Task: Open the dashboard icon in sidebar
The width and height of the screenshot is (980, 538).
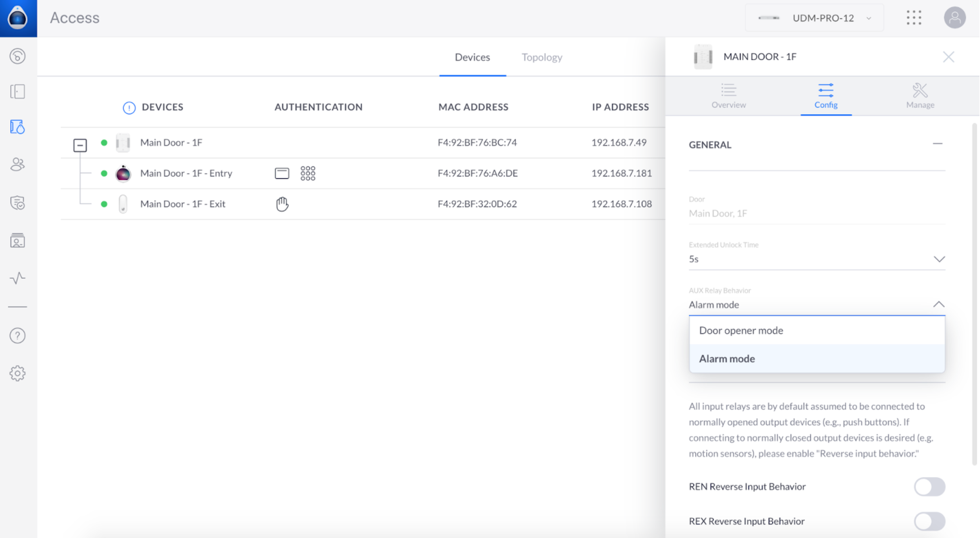Action: [x=18, y=56]
